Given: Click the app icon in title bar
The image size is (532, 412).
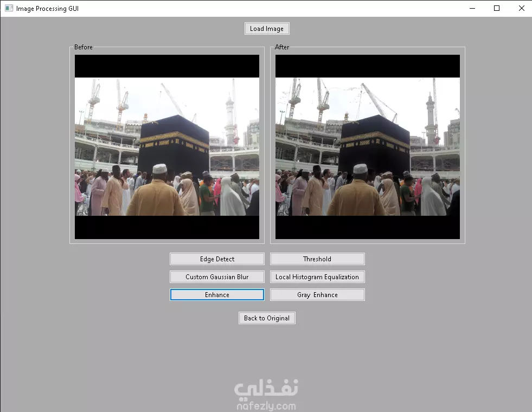Looking at the screenshot, I should click(9, 8).
